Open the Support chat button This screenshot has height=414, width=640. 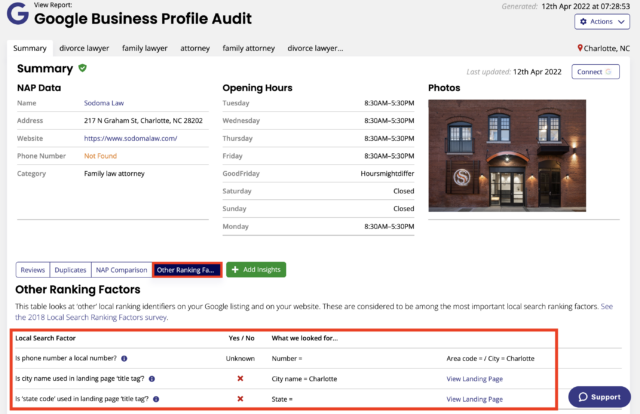599,397
